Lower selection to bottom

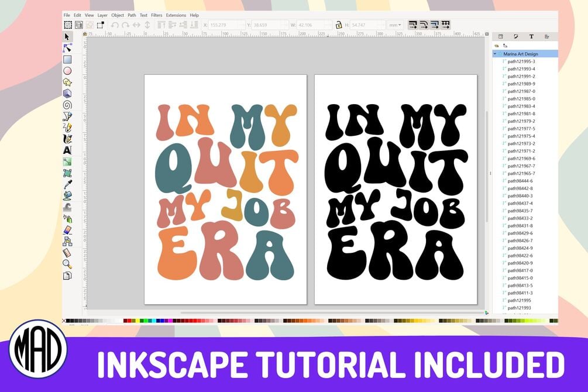click(194, 25)
